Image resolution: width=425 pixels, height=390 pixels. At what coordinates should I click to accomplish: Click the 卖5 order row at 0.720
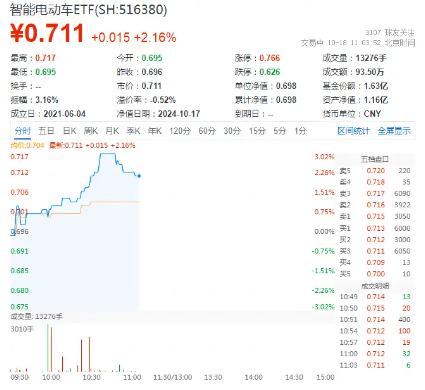pos(375,171)
